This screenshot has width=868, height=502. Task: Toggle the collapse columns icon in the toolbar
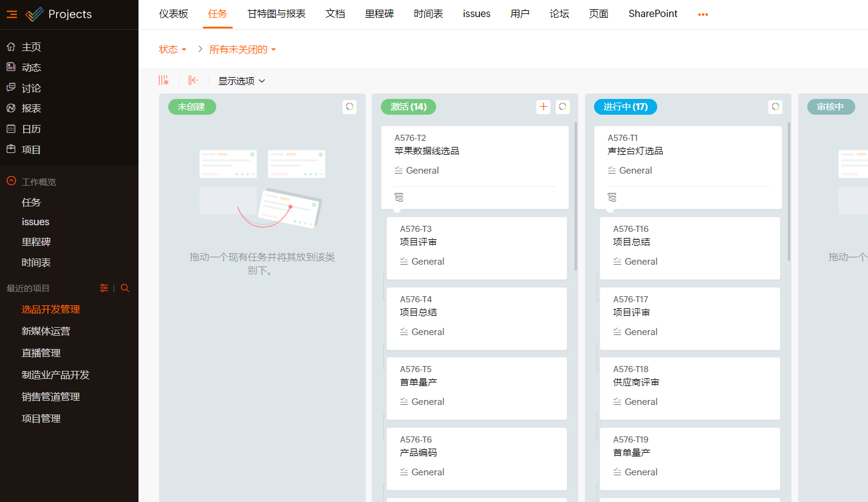tap(193, 80)
